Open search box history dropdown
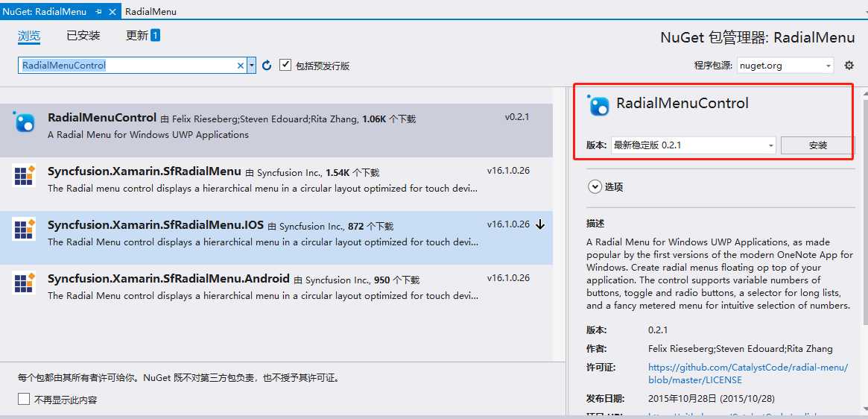This screenshot has width=868, height=419. (x=251, y=66)
